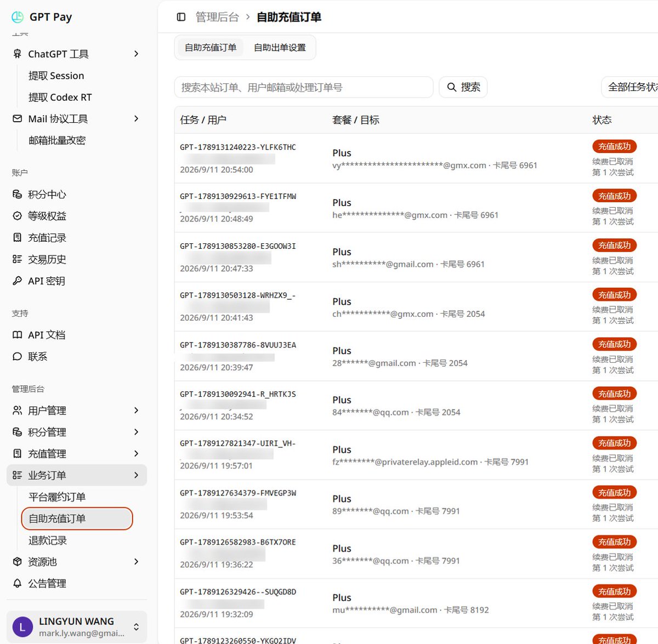Expand the ChatGPT 工具 chevron
658x644 pixels.
tap(136, 54)
